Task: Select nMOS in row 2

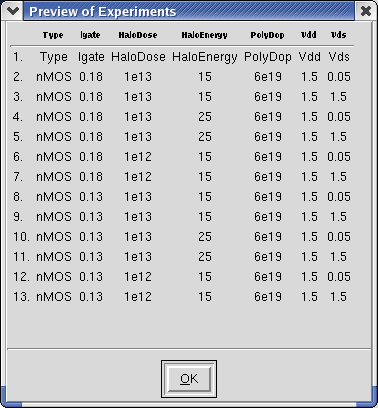Action: point(54,77)
